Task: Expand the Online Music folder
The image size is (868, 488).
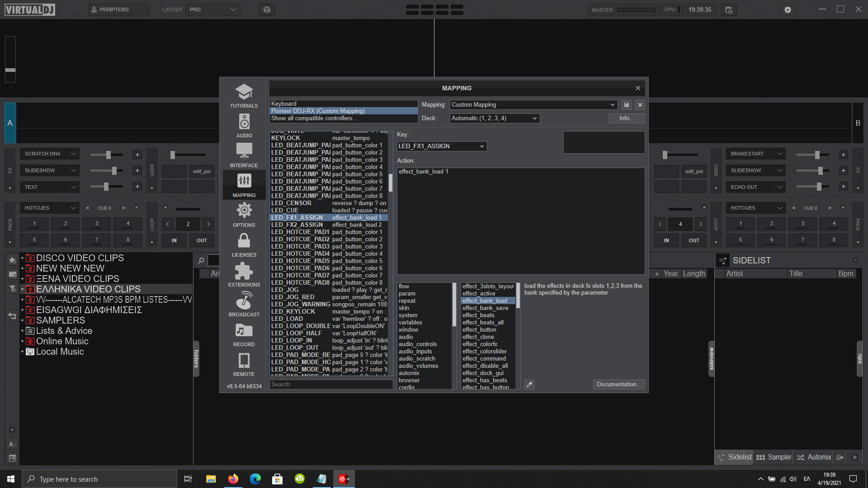Action: [x=22, y=341]
